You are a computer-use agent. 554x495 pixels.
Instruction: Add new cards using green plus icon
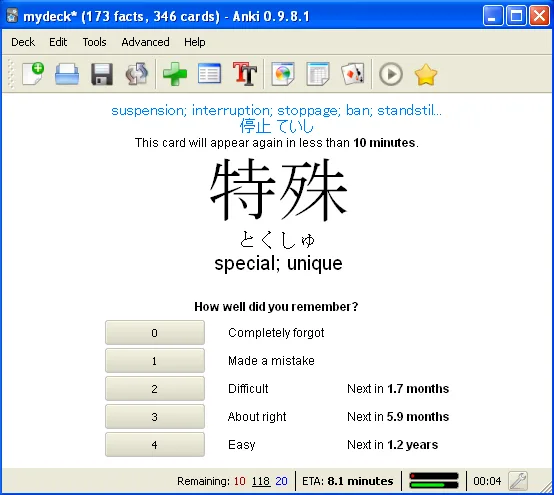175,74
